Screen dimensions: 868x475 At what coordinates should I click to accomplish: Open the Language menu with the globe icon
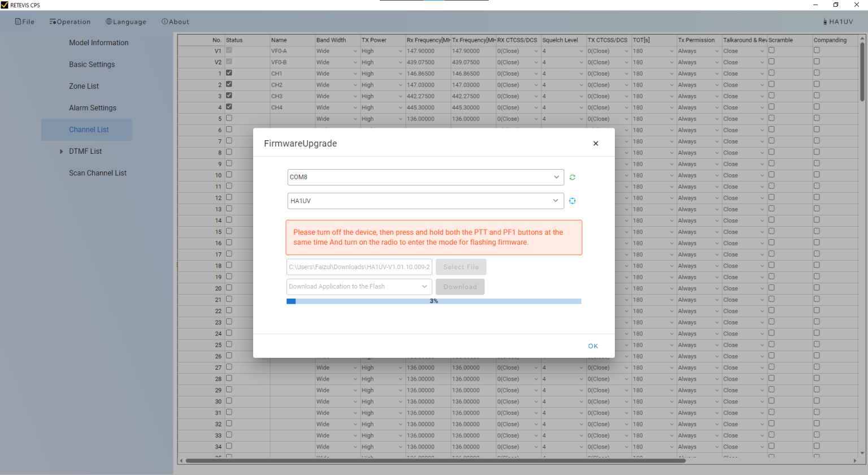pyautogui.click(x=126, y=21)
